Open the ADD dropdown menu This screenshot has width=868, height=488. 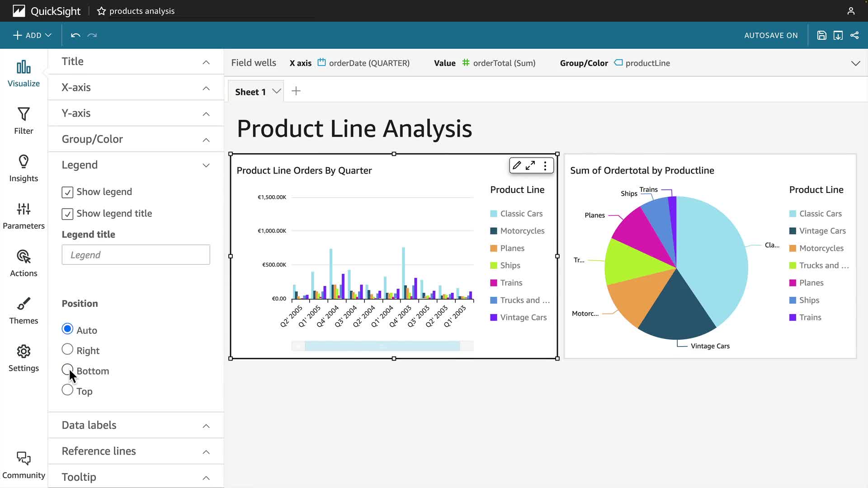(x=32, y=35)
